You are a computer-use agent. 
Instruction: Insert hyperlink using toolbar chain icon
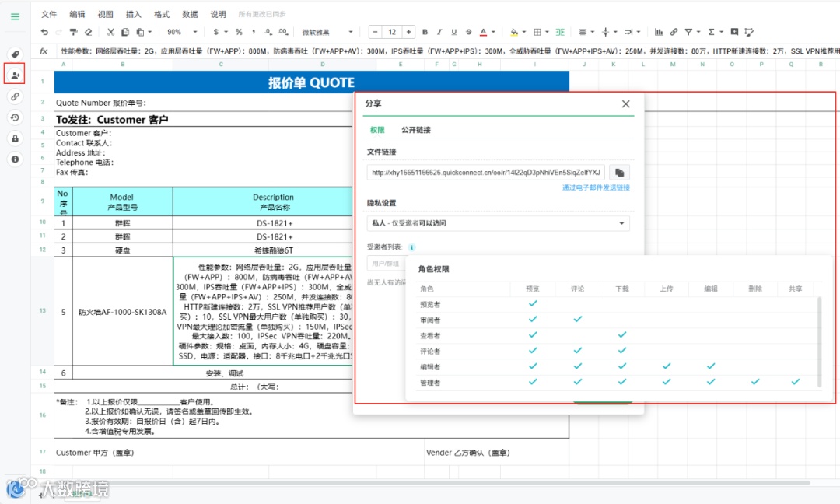pos(674,32)
